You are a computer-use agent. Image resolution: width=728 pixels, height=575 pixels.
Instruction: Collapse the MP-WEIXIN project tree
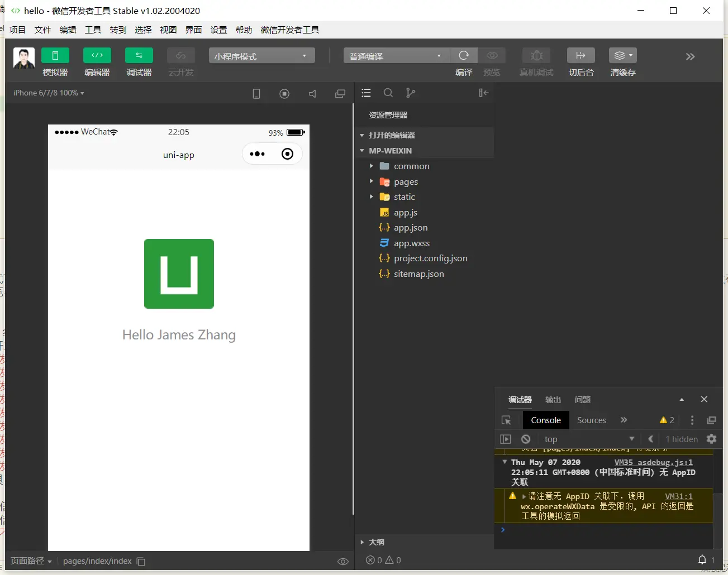point(425,151)
